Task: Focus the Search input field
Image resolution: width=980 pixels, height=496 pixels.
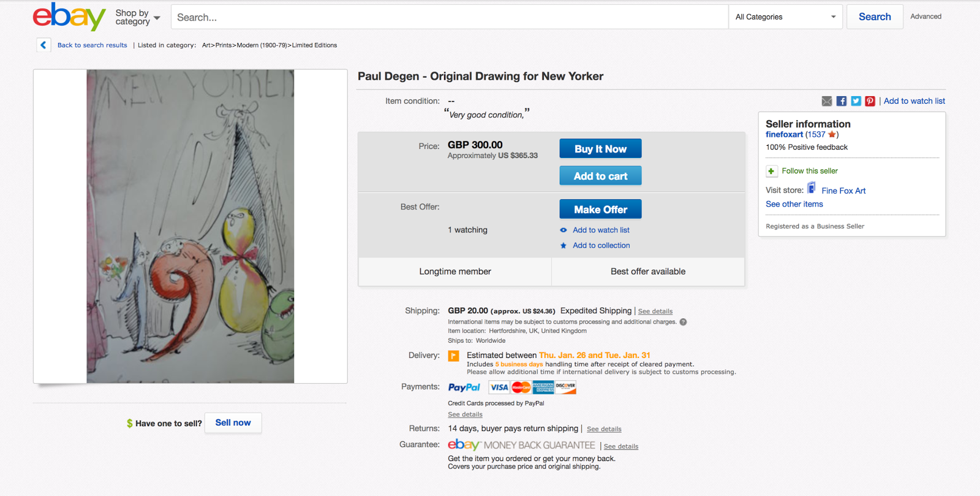Action: (x=450, y=17)
